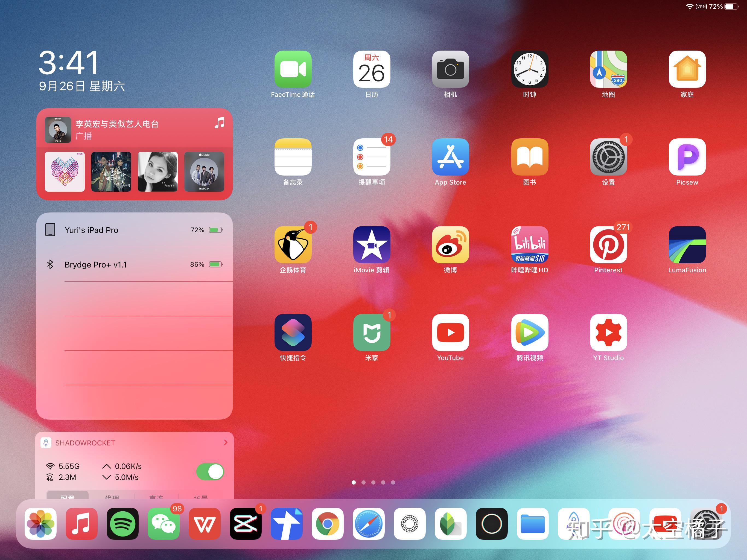Viewport: 747px width, 560px height.
Task: Launch the YouTube app
Action: pyautogui.click(x=450, y=333)
